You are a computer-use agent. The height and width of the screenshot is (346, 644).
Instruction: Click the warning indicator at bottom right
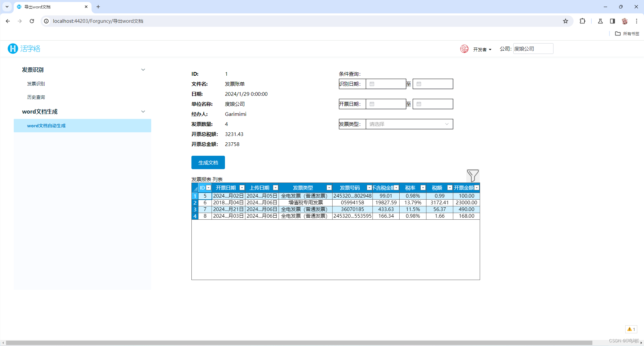631,329
